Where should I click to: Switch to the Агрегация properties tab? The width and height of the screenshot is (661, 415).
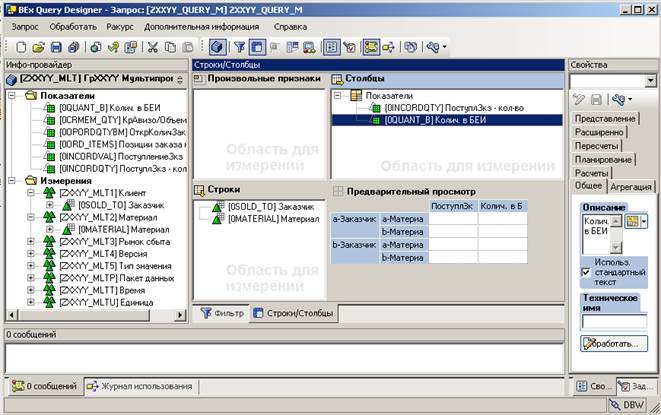(631, 186)
